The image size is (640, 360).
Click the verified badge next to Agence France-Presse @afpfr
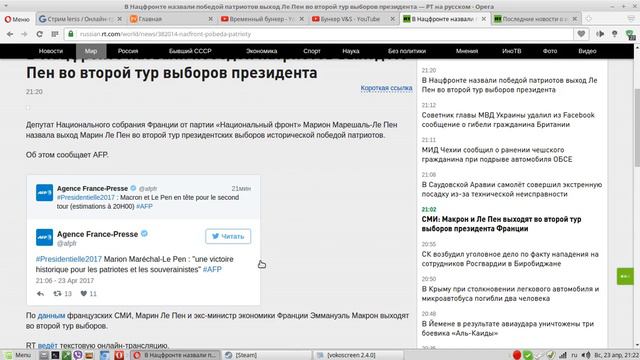(133, 188)
